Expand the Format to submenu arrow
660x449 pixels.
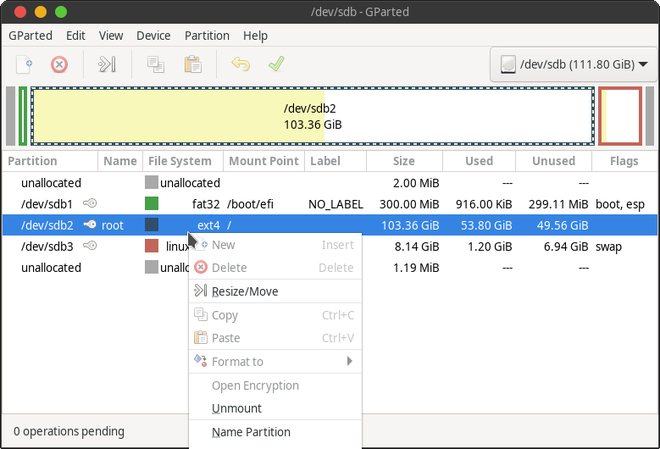[349, 361]
